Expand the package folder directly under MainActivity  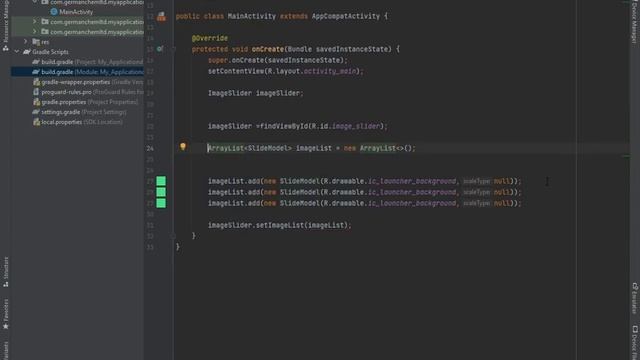pos(35,22)
